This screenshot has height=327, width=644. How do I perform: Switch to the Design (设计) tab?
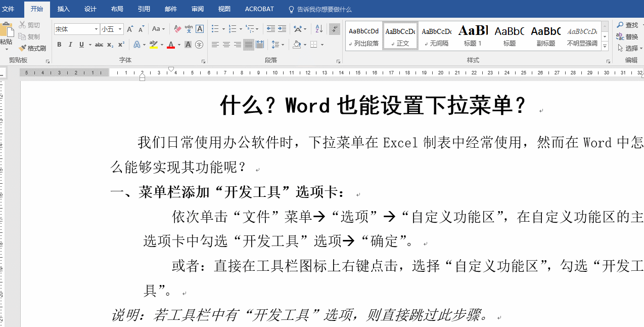point(90,9)
